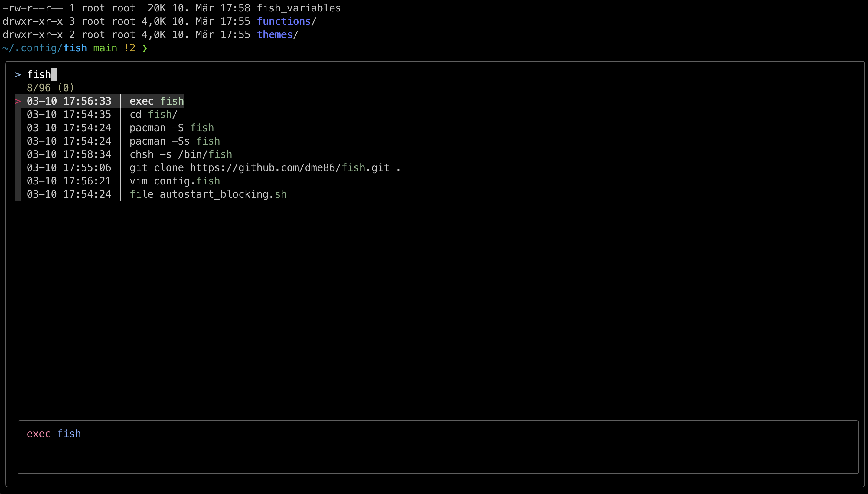Click the green shell prompt chevron
This screenshot has width=868, height=494.
coord(145,48)
